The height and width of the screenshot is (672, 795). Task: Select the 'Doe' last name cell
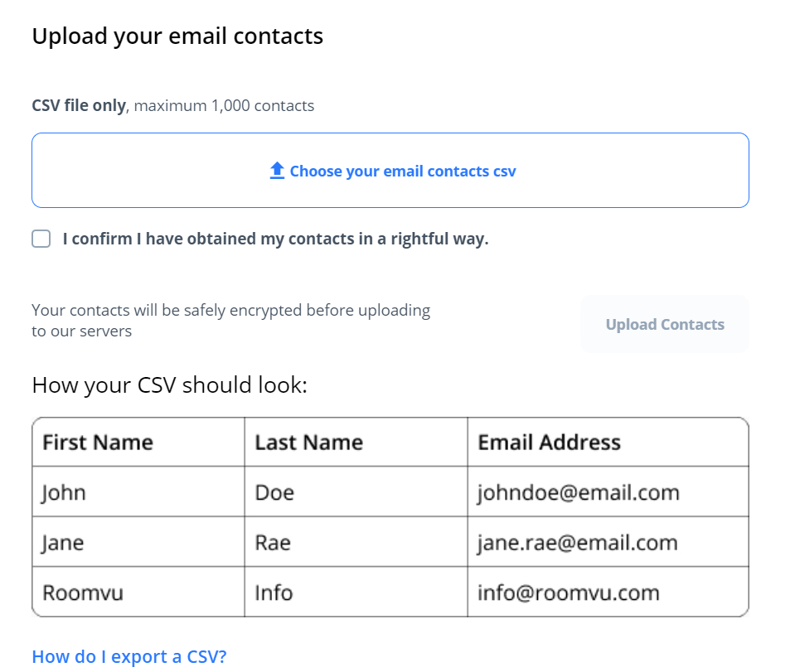[x=274, y=493]
